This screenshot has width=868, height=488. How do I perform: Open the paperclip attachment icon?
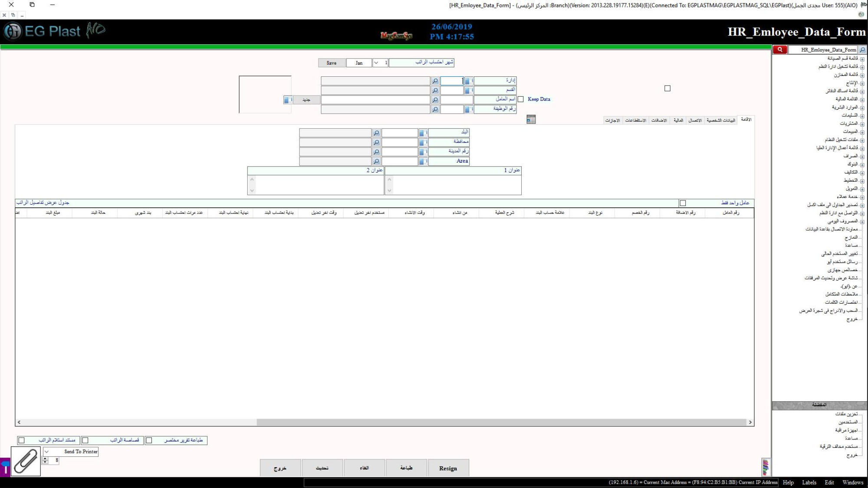point(26,462)
